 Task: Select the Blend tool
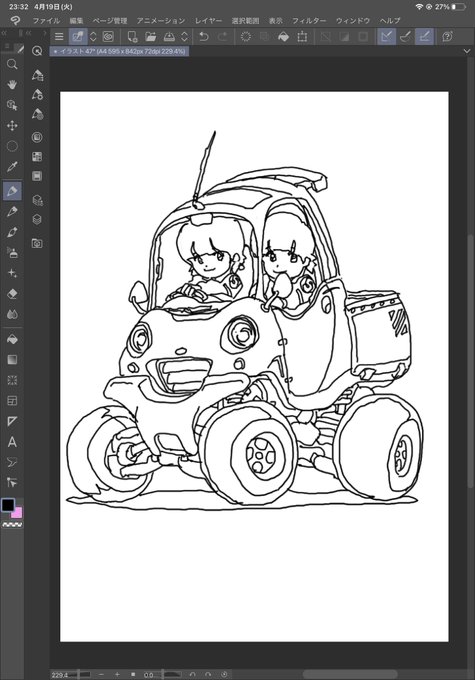point(12,314)
